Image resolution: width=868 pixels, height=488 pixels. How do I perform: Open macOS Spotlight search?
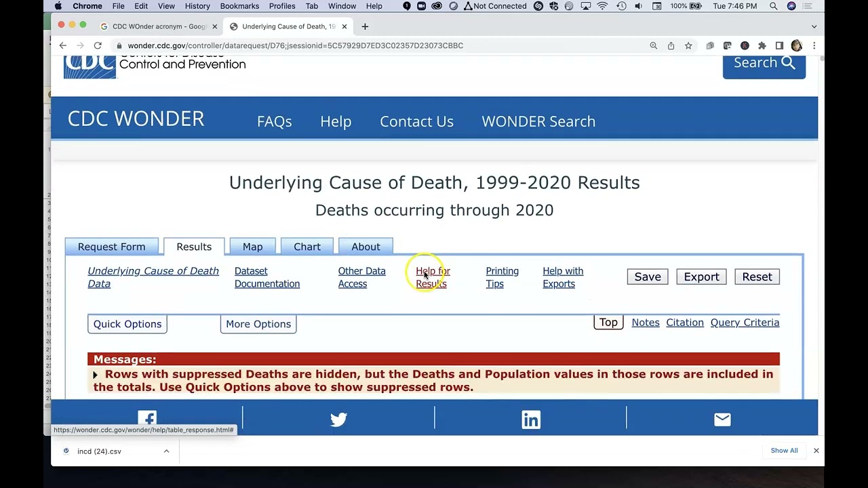[774, 6]
